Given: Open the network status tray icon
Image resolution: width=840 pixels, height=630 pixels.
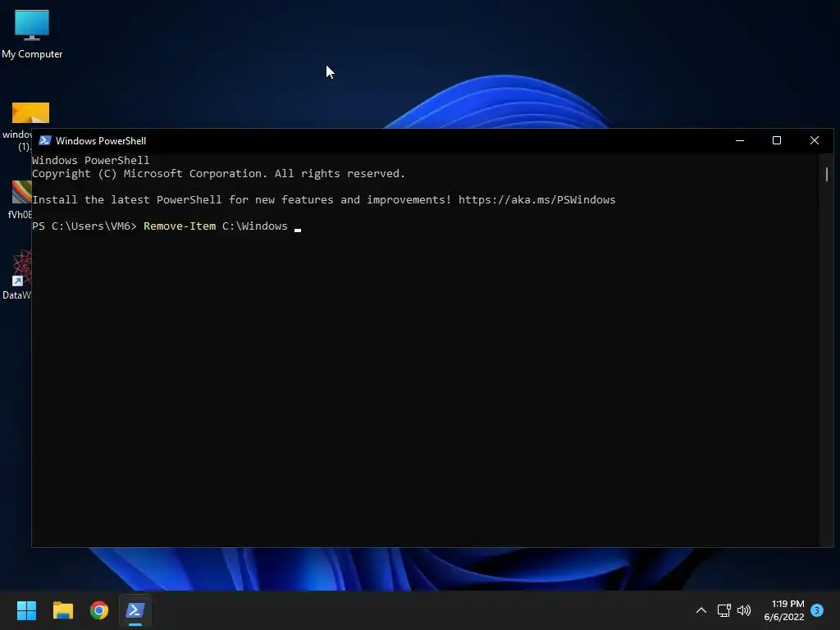Looking at the screenshot, I should click(x=724, y=610).
